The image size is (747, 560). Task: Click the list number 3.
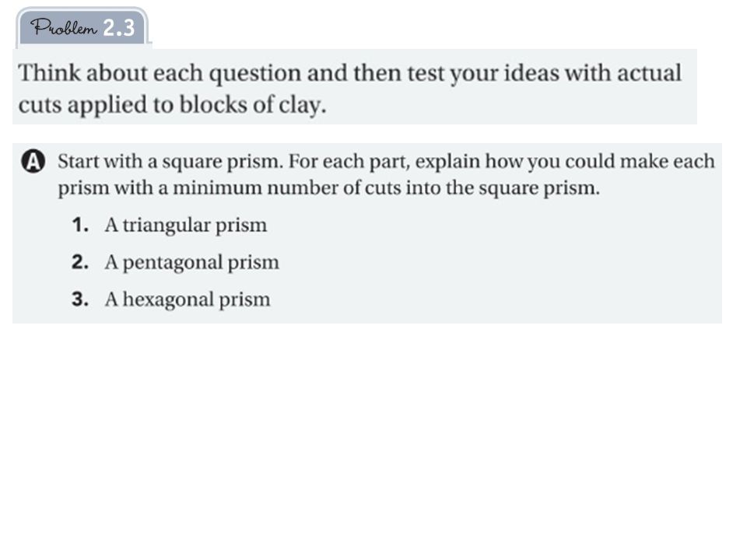pos(80,299)
